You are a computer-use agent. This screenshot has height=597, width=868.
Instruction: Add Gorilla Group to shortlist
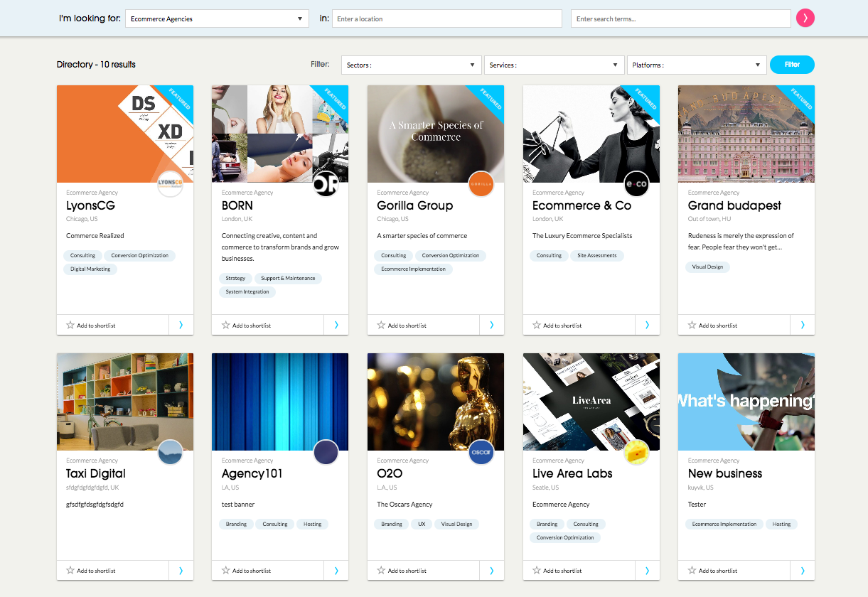pos(402,326)
